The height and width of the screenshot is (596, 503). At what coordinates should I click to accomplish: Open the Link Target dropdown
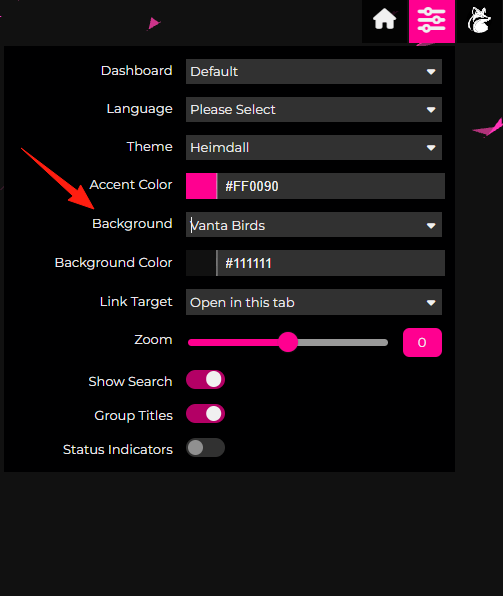(x=314, y=302)
